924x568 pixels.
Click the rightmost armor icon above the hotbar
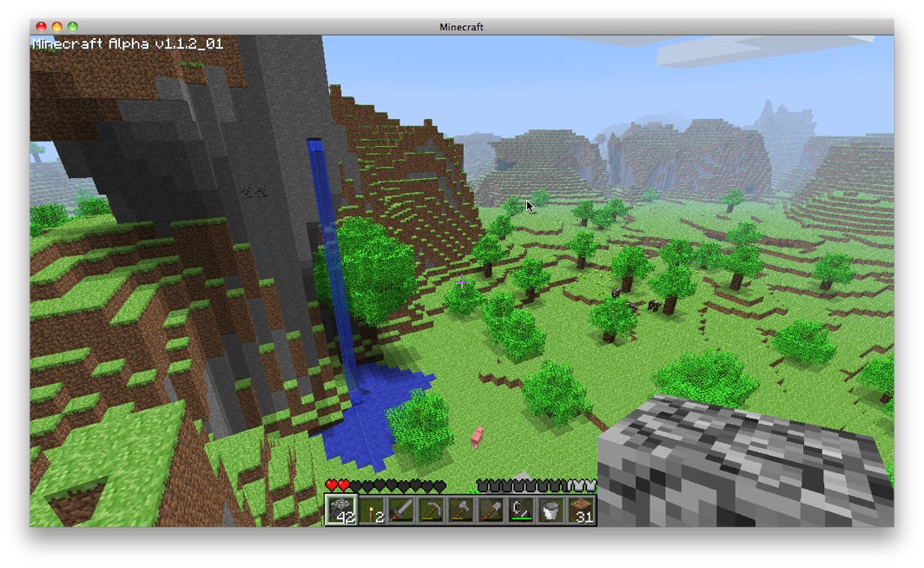[x=591, y=485]
